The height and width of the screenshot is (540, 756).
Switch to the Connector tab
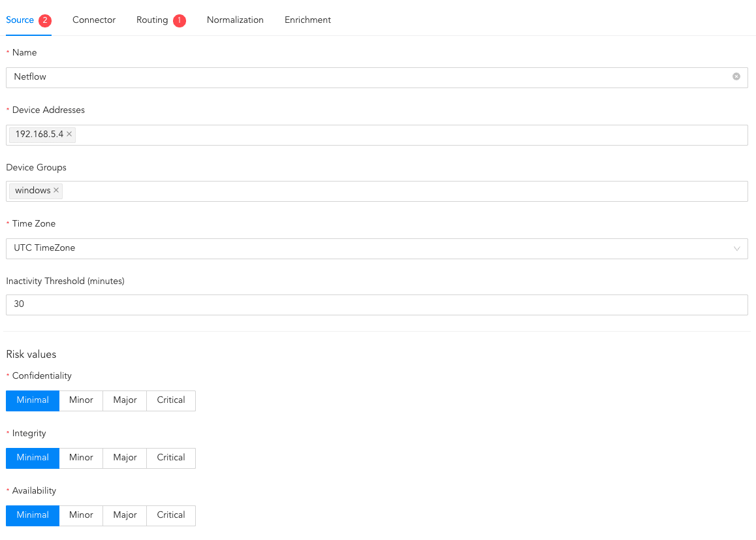click(94, 20)
